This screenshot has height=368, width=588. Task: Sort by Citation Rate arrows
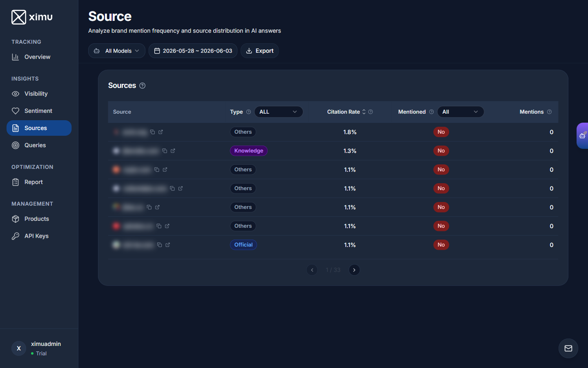click(364, 112)
